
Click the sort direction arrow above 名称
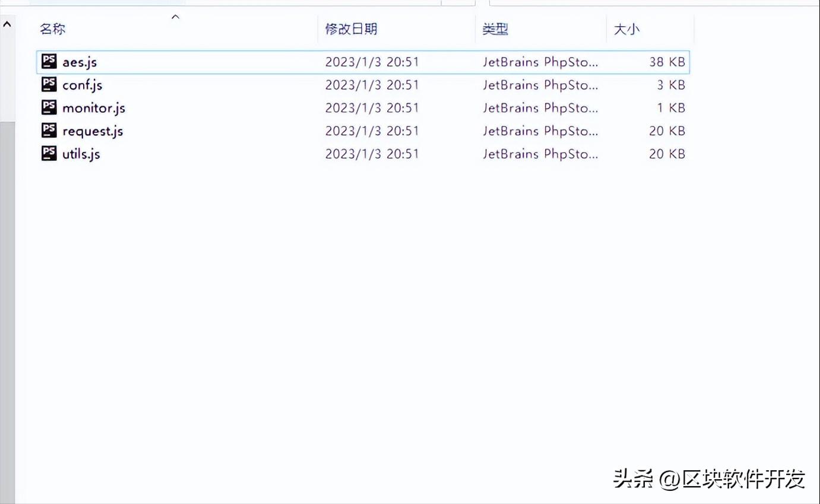click(175, 17)
